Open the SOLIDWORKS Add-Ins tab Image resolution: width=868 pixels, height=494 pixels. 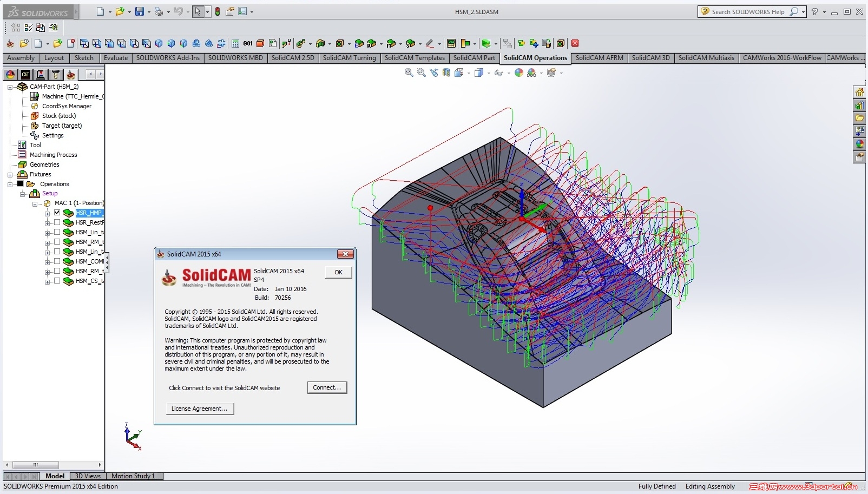(x=168, y=58)
